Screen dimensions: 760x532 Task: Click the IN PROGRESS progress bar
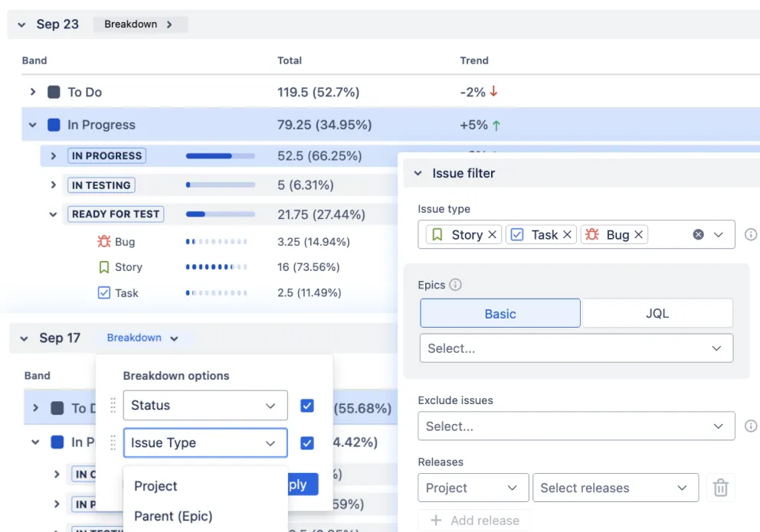(x=221, y=156)
